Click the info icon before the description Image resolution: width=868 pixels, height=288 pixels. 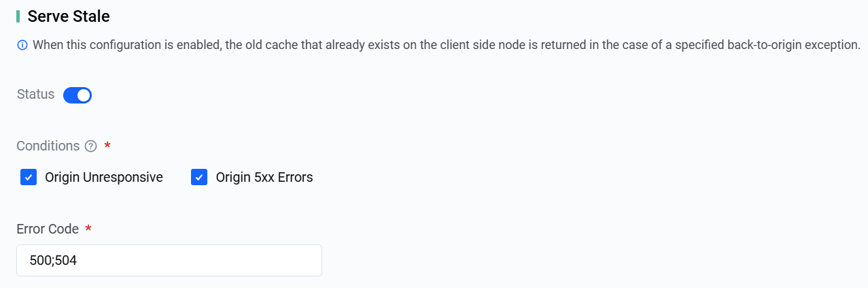(x=22, y=46)
